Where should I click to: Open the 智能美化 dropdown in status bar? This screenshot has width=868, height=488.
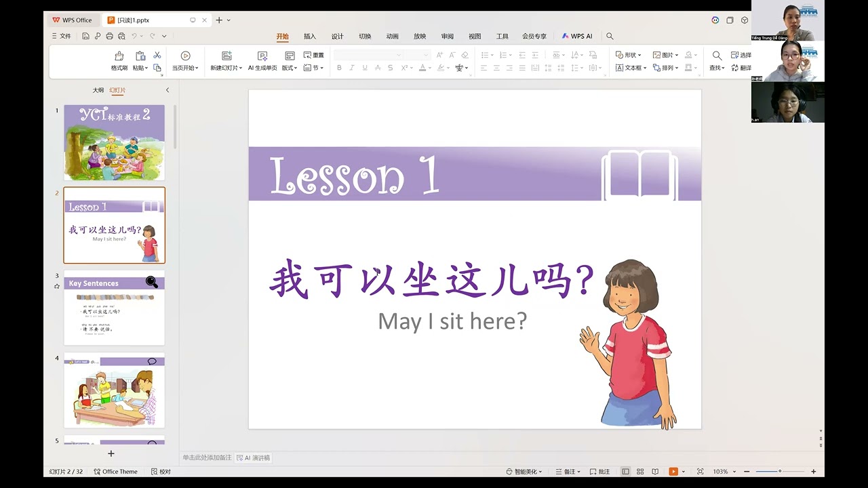click(x=524, y=472)
